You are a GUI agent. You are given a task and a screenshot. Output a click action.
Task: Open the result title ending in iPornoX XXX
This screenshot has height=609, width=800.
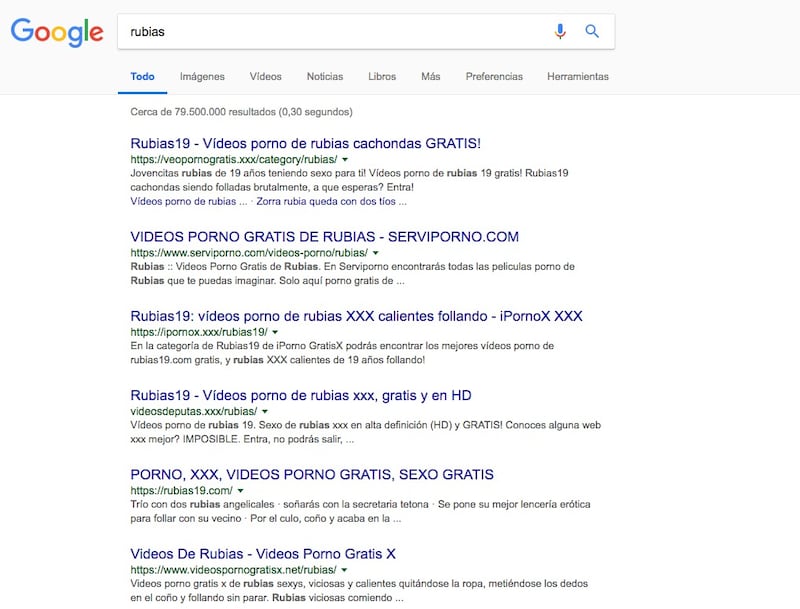pos(356,316)
